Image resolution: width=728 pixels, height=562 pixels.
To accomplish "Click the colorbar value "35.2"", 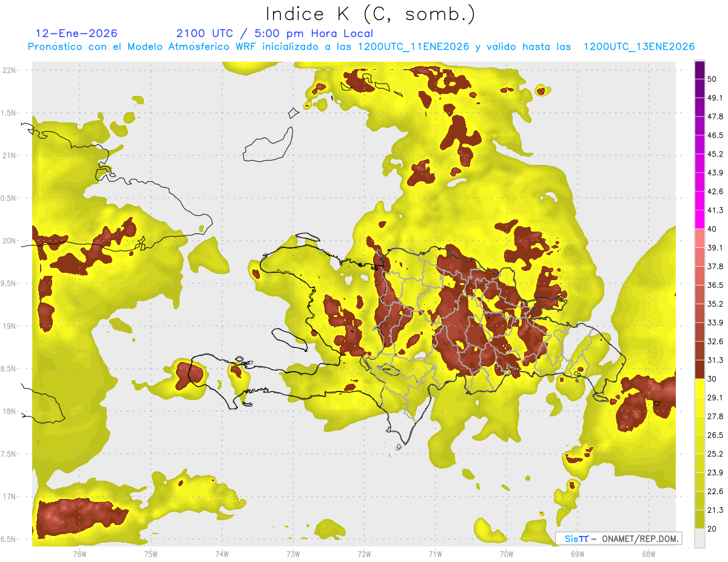I will click(715, 304).
